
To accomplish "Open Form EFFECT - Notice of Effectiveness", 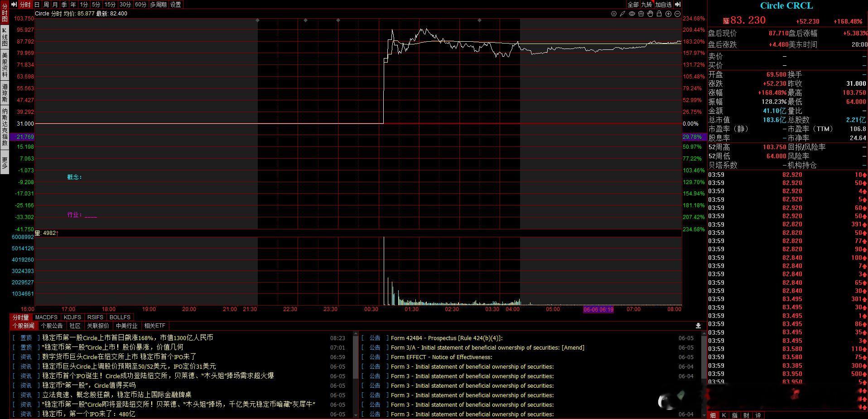I will click(442, 357).
